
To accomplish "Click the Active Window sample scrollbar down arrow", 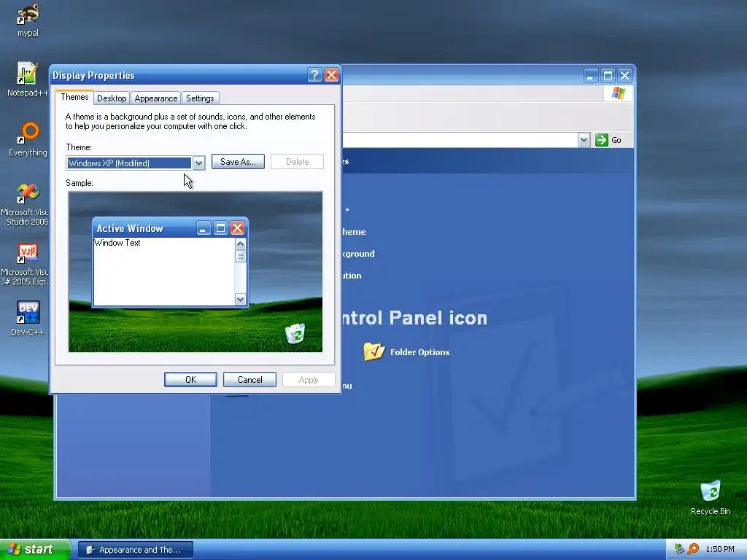I will [x=241, y=300].
